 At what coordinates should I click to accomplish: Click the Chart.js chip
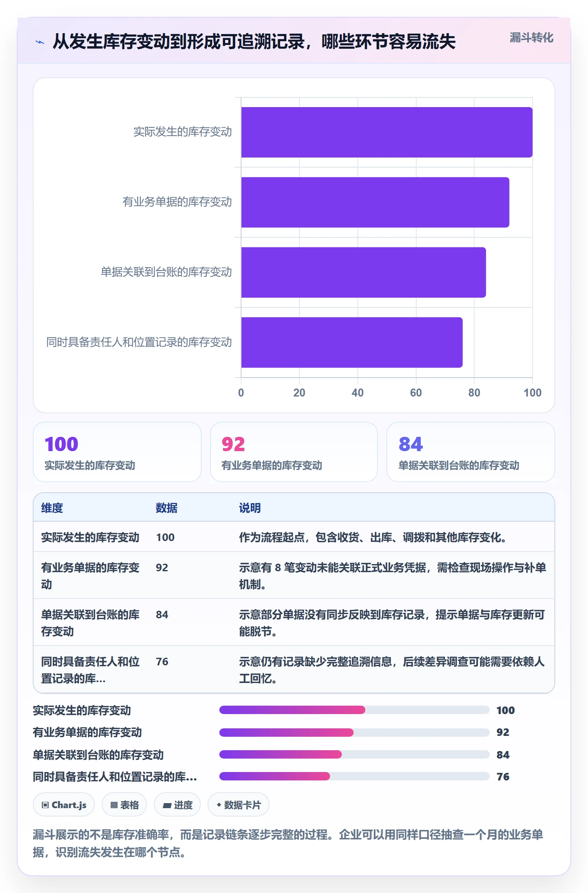click(x=64, y=805)
